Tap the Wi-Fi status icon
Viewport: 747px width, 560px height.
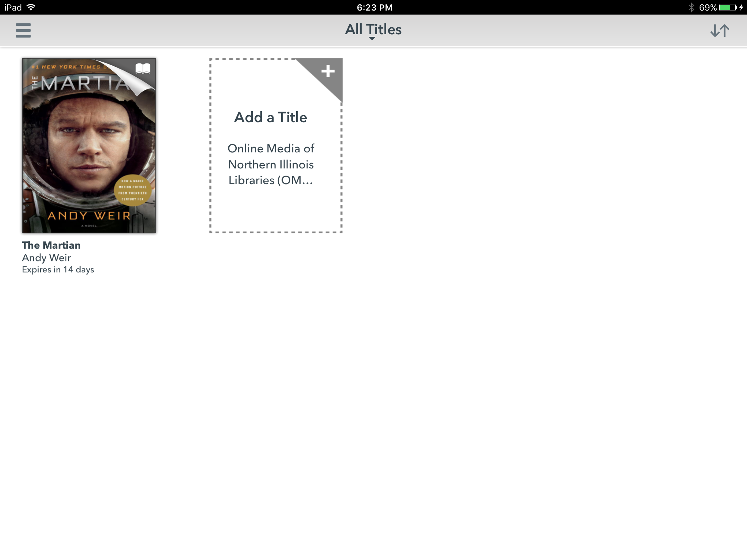point(31,7)
